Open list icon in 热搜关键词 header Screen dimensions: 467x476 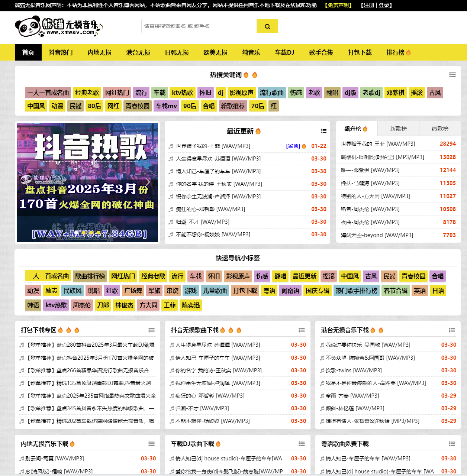click(452, 75)
